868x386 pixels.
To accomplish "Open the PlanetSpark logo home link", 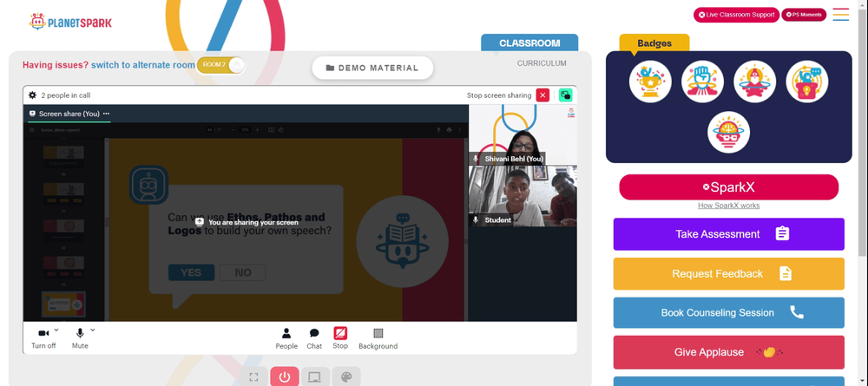I will pyautogui.click(x=70, y=22).
